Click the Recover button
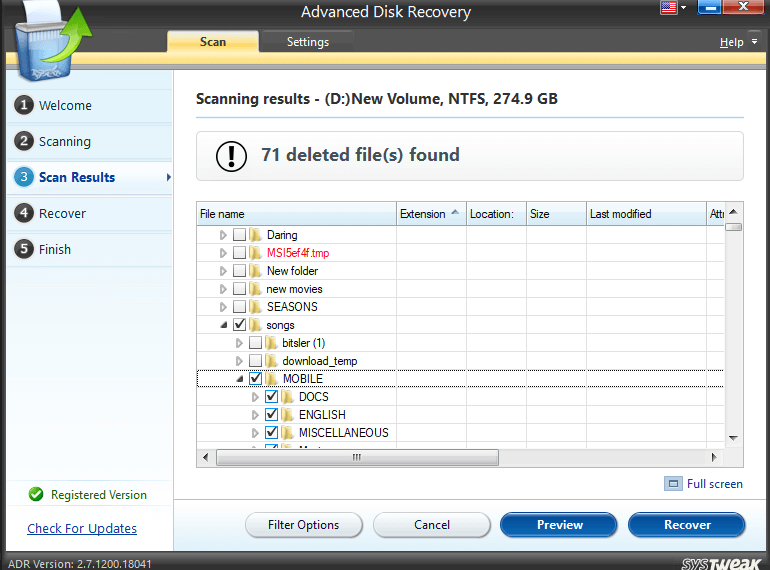This screenshot has width=770, height=570. 687,525
